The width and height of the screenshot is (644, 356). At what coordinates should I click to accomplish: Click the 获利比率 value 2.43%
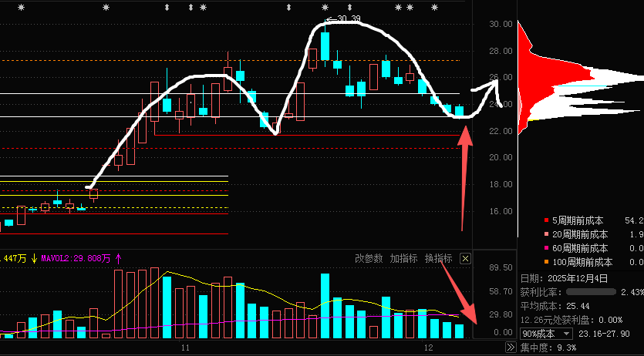pos(632,292)
